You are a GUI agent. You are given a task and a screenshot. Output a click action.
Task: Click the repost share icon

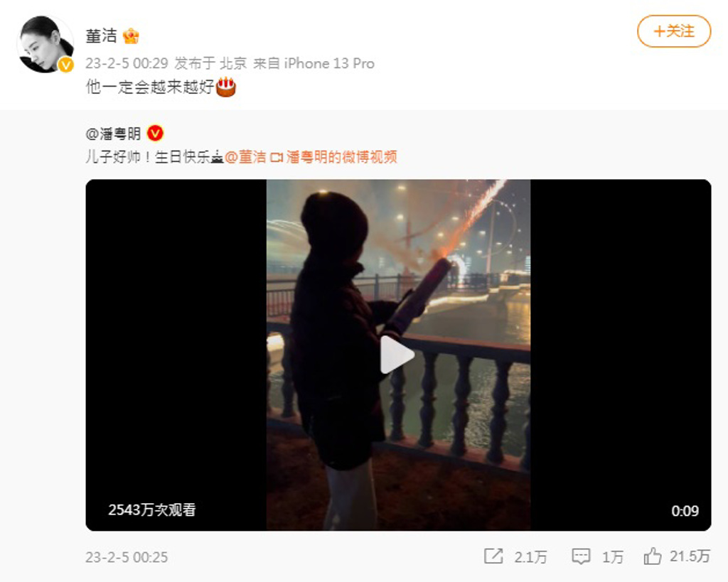[x=493, y=556]
